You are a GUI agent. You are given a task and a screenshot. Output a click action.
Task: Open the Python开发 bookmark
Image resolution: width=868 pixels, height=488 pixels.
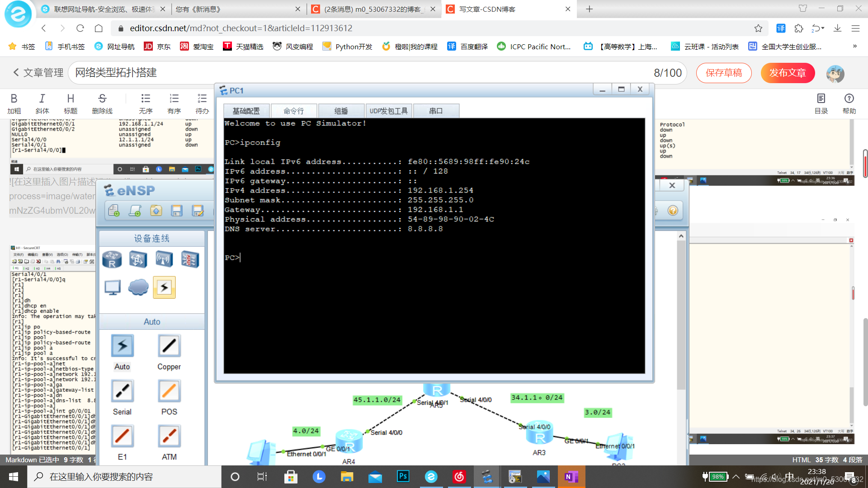347,47
